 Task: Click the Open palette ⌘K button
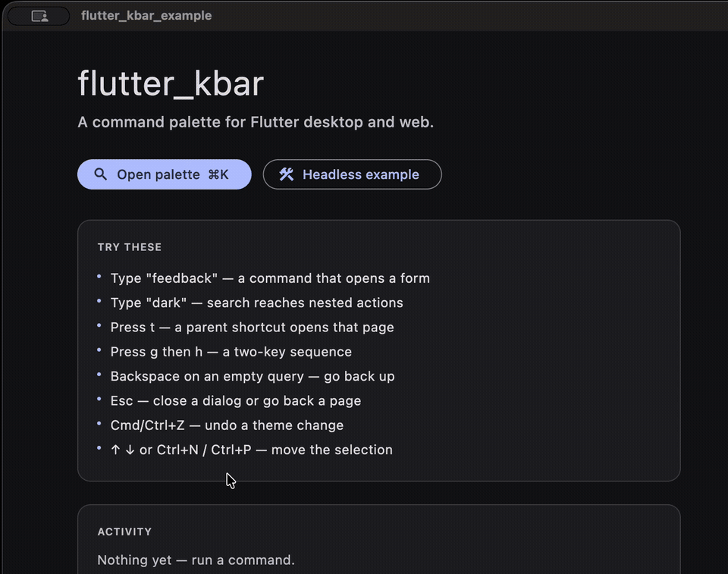point(165,174)
